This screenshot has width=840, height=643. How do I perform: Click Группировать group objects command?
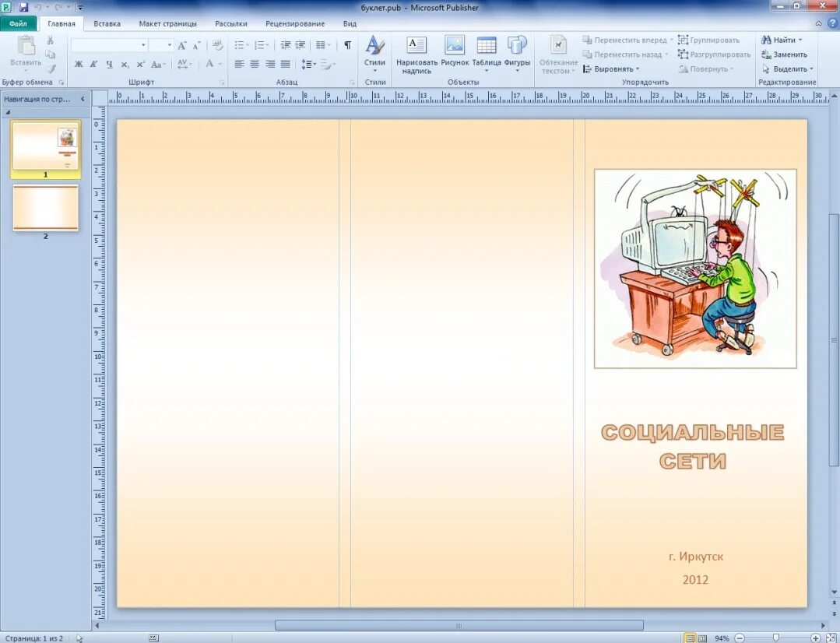point(708,40)
